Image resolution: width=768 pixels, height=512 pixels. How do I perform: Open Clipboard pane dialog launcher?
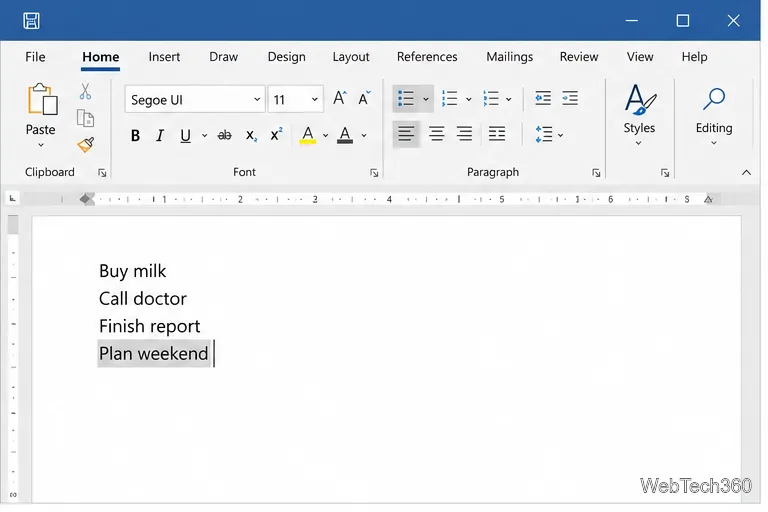pyautogui.click(x=102, y=172)
